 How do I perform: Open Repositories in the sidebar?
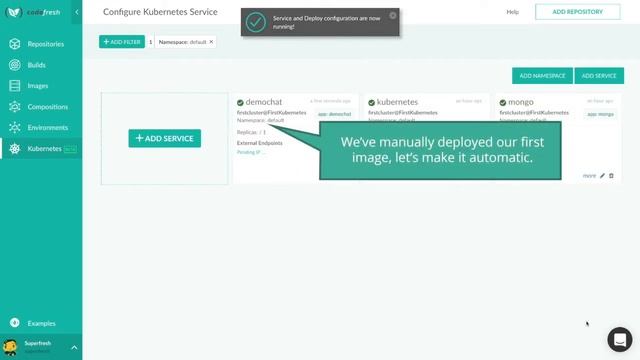(x=46, y=44)
